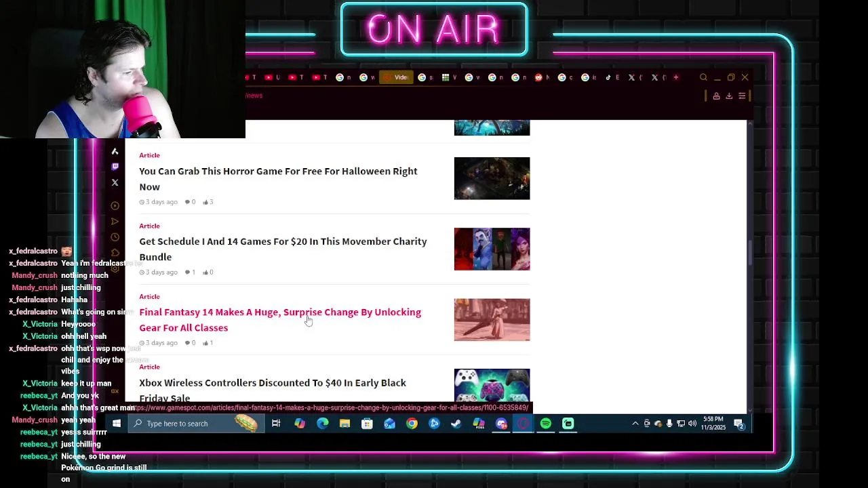Screen dimensions: 868x488
Task: Open 'You Can Grab This Horror Game' article
Action: [x=278, y=179]
